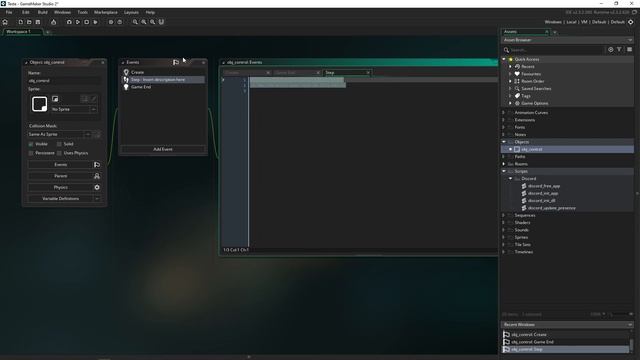Click the edit sprite pencil icon
This screenshot has height=360, width=640.
pyautogui.click(x=93, y=99)
